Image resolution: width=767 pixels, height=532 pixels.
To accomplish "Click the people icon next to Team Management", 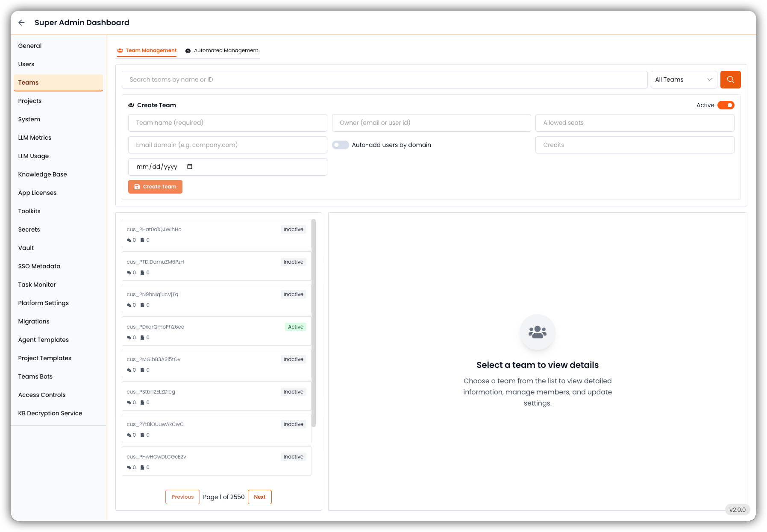I will tap(120, 50).
